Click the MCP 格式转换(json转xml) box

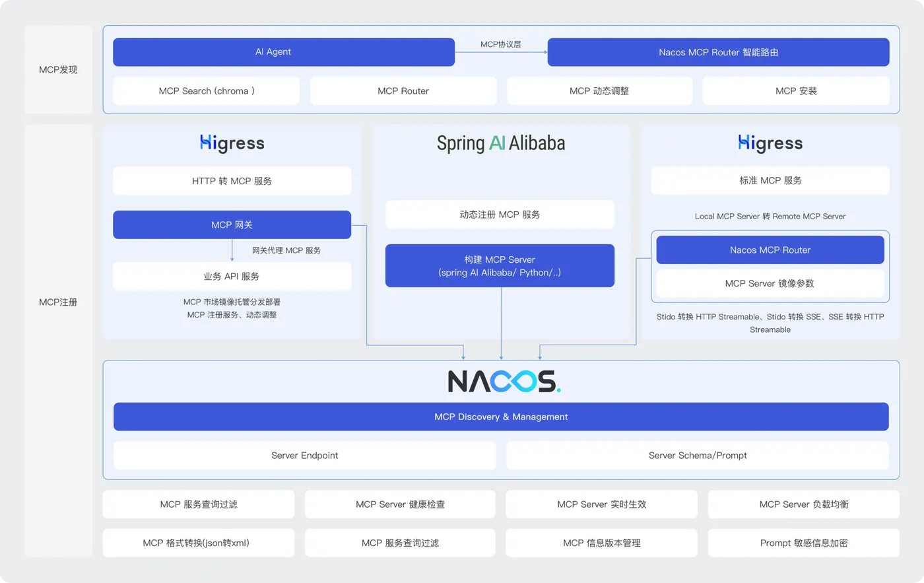click(199, 543)
